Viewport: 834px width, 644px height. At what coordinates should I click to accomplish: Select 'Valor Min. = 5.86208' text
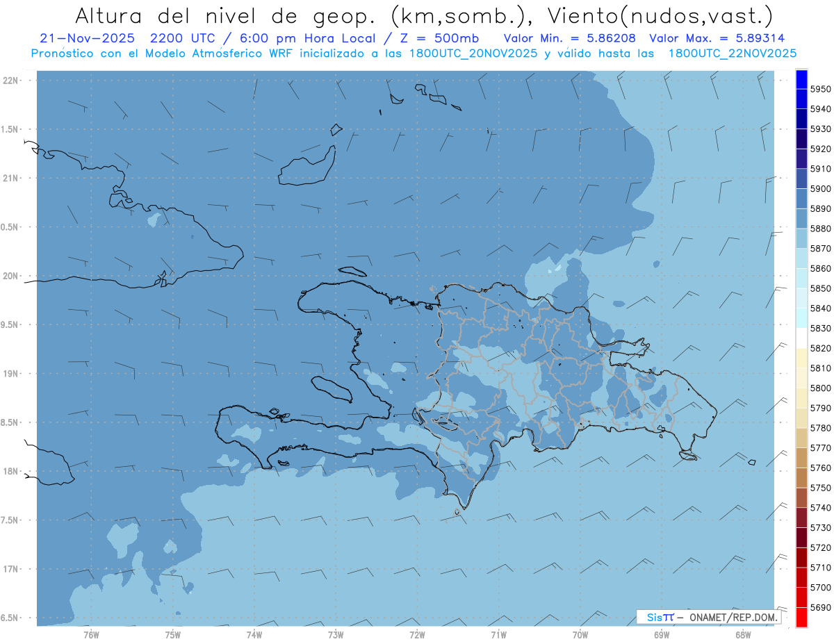(x=570, y=38)
